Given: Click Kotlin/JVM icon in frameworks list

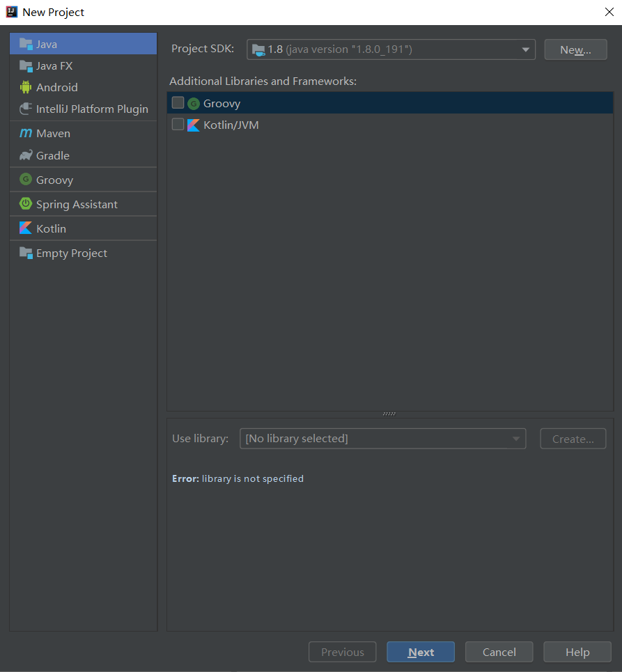Looking at the screenshot, I should coord(194,125).
